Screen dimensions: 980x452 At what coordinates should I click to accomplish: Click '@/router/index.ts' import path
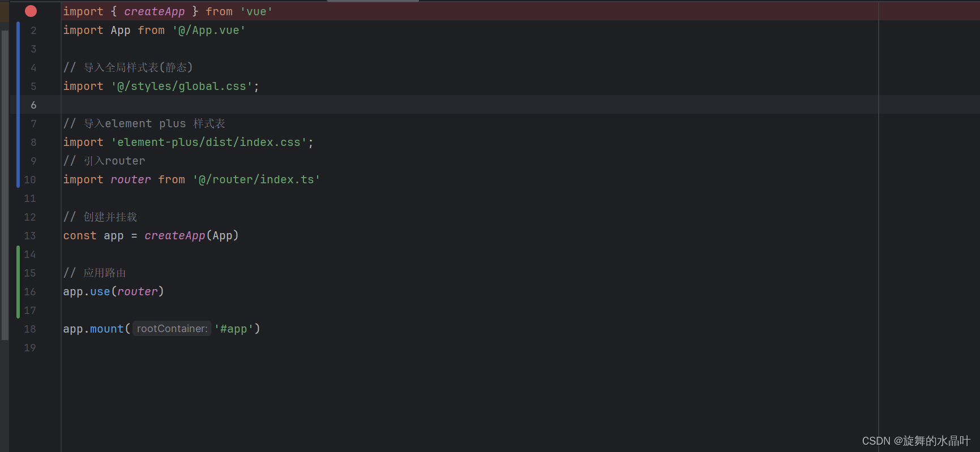pyautogui.click(x=256, y=179)
